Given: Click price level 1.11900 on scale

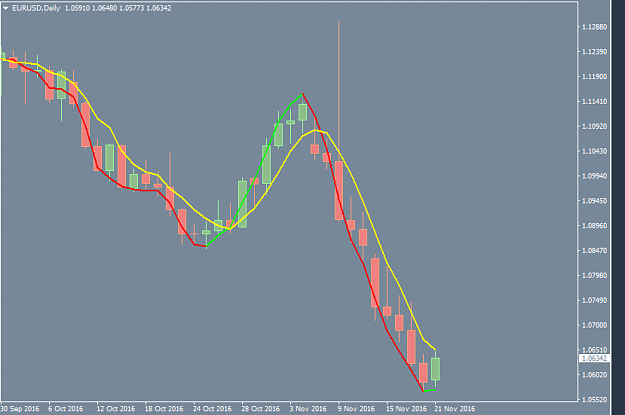Looking at the screenshot, I should coord(594,77).
